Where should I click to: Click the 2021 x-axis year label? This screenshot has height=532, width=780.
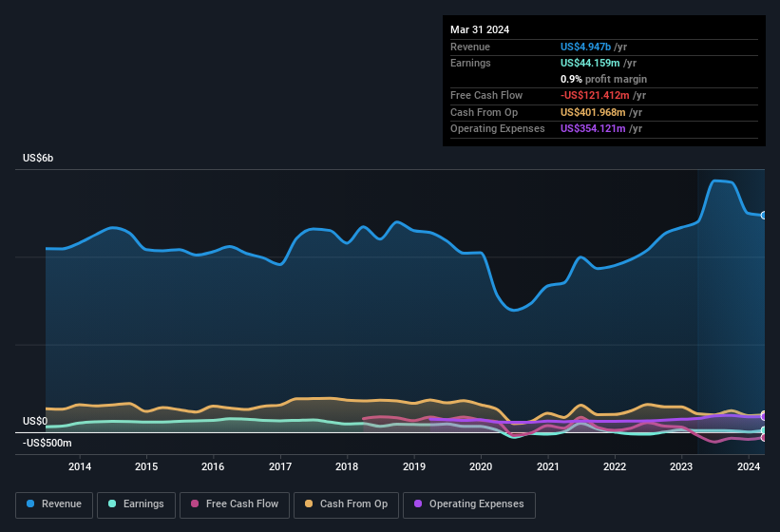click(x=547, y=466)
